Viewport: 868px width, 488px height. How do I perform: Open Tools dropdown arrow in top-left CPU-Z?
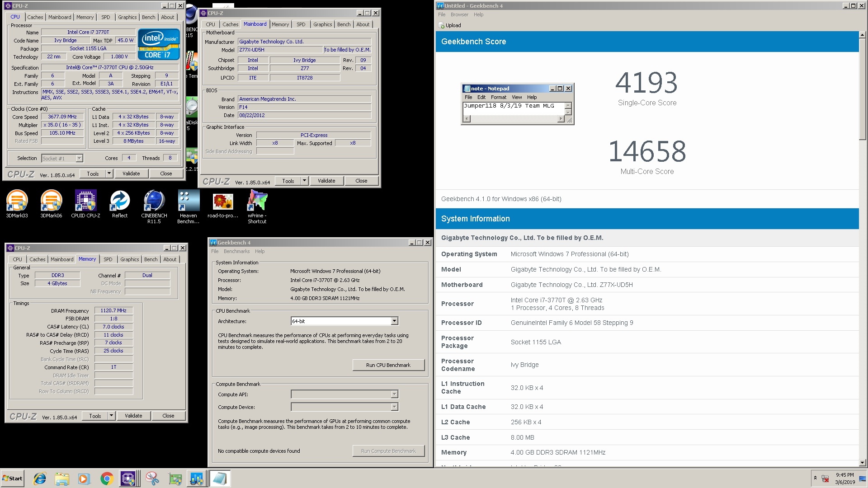[x=109, y=174]
